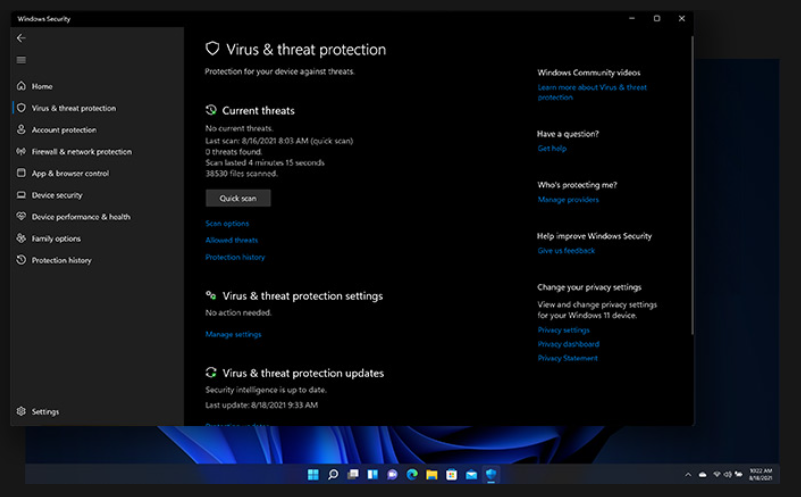
Task: Click the Get help link
Action: click(551, 148)
